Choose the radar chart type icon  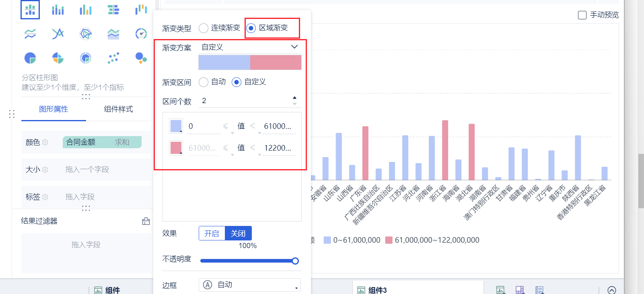click(86, 34)
